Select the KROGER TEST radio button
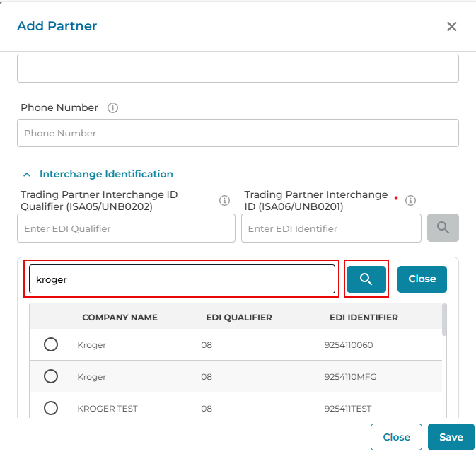476x454 pixels. tap(51, 408)
